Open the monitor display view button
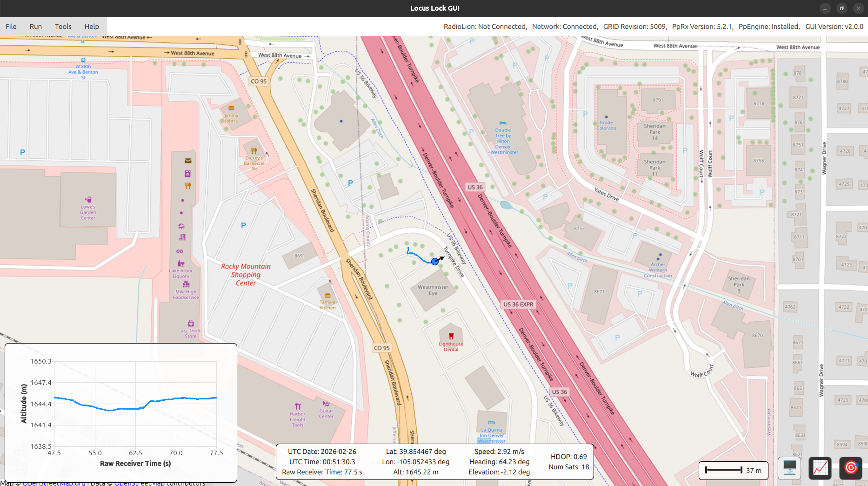 [x=789, y=467]
